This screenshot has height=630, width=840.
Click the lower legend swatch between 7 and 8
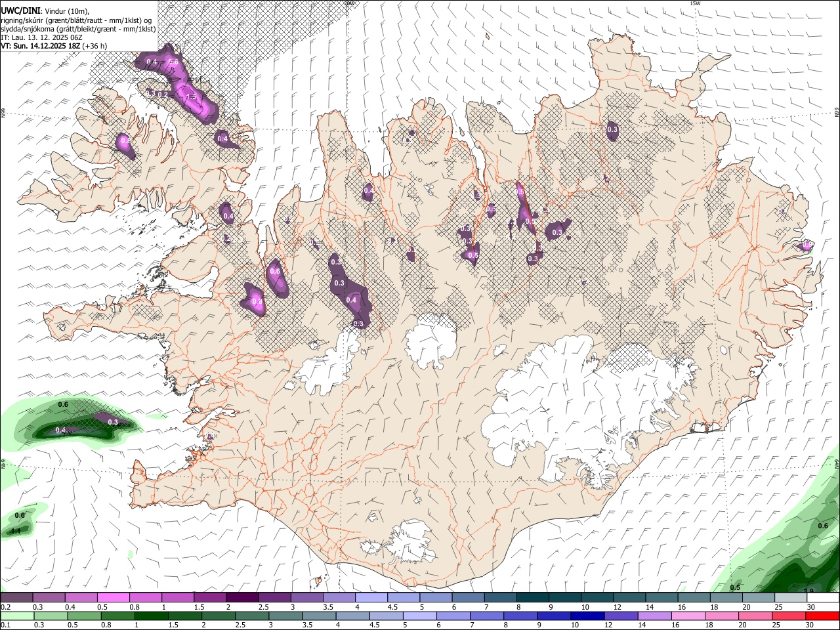(486, 616)
